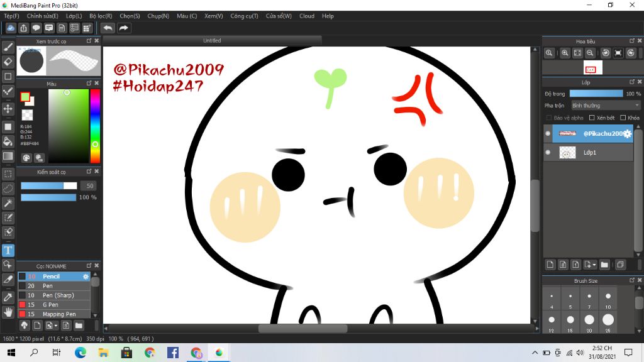Open the Chỉnh sửa(E) menu
644x362 pixels.
(42, 16)
